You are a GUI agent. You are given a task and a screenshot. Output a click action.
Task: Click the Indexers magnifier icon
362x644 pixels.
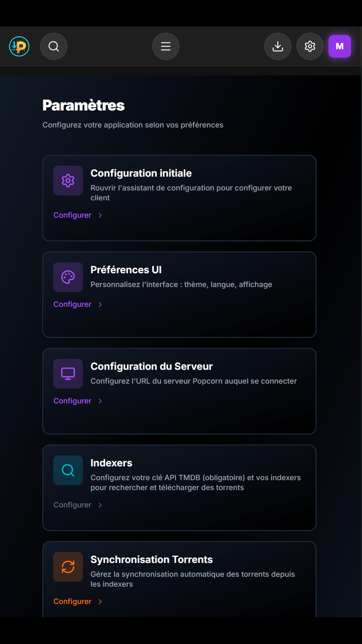point(68,470)
